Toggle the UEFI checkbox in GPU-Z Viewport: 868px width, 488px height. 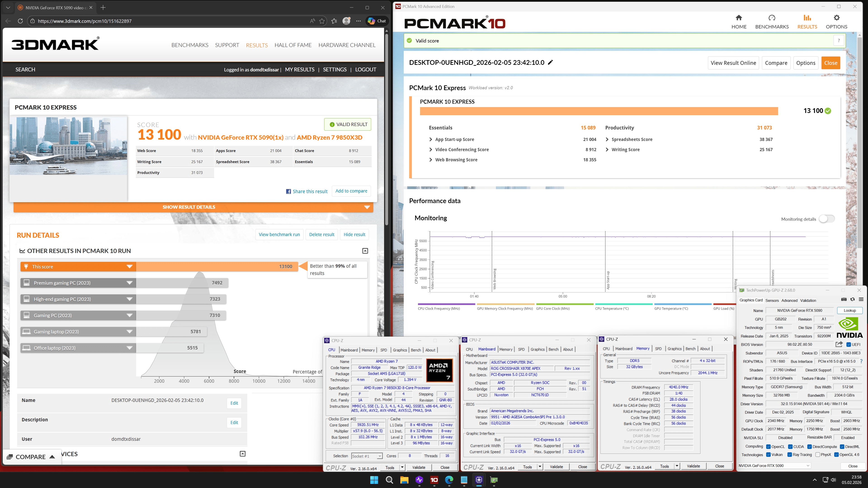(849, 345)
